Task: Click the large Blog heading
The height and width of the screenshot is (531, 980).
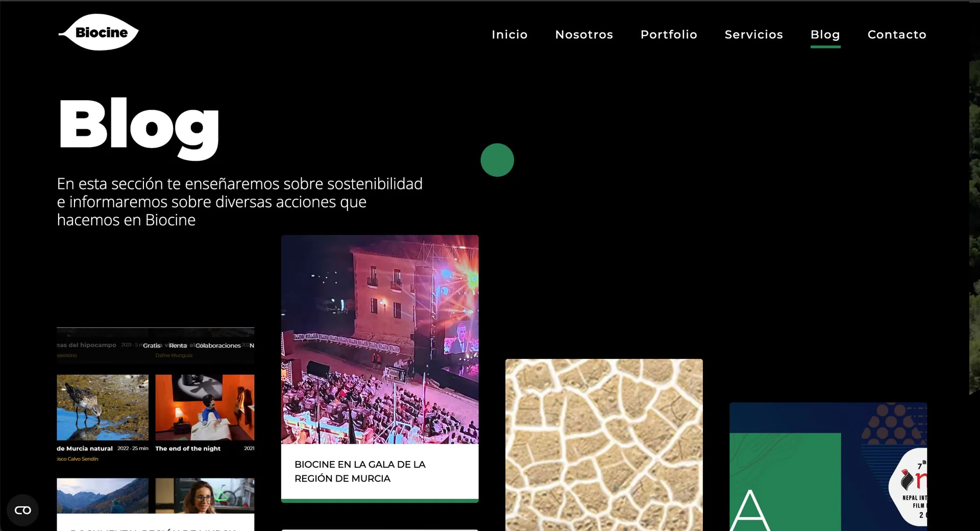Action: [139, 129]
